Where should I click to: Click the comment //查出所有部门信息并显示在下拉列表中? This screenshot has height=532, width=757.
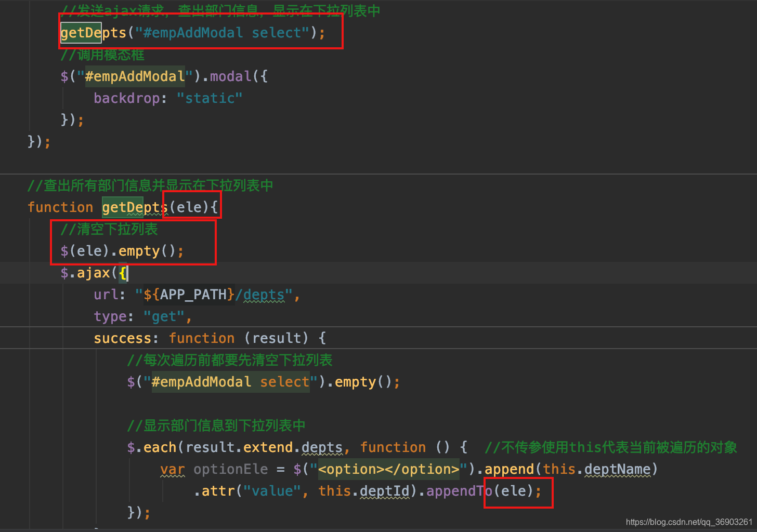pos(150,185)
